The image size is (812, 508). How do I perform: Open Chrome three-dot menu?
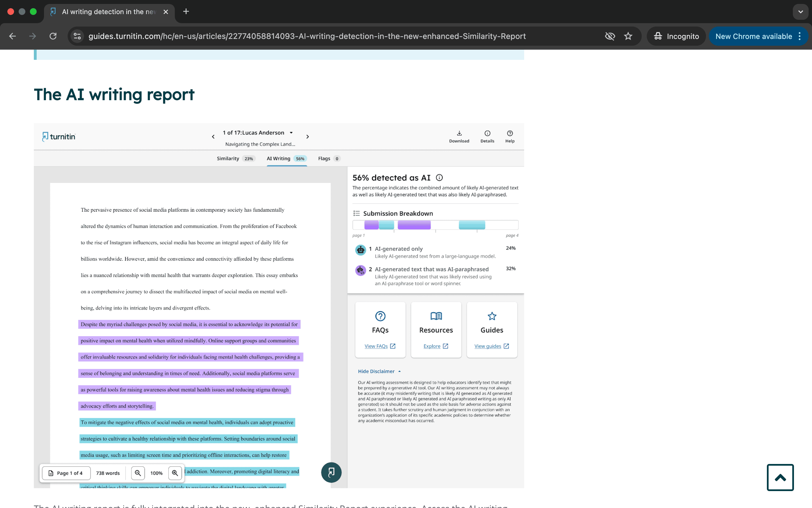pyautogui.click(x=800, y=36)
